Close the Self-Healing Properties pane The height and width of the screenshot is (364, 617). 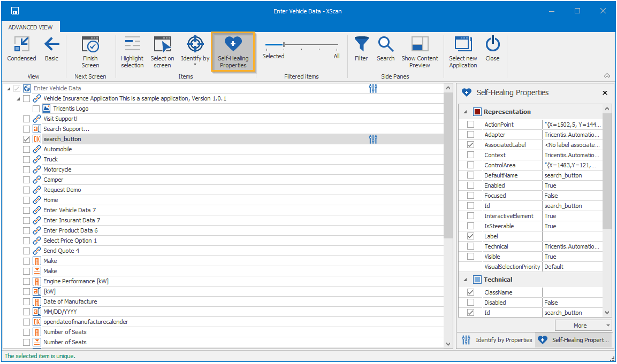tap(605, 92)
